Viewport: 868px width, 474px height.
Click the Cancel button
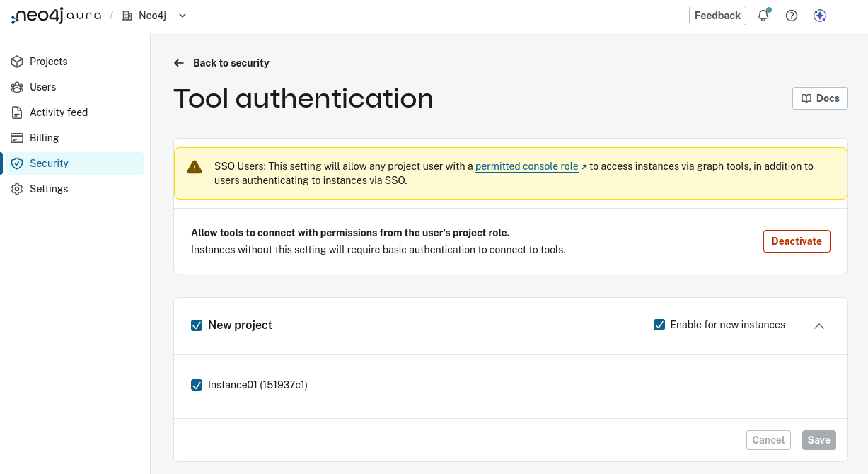point(768,440)
